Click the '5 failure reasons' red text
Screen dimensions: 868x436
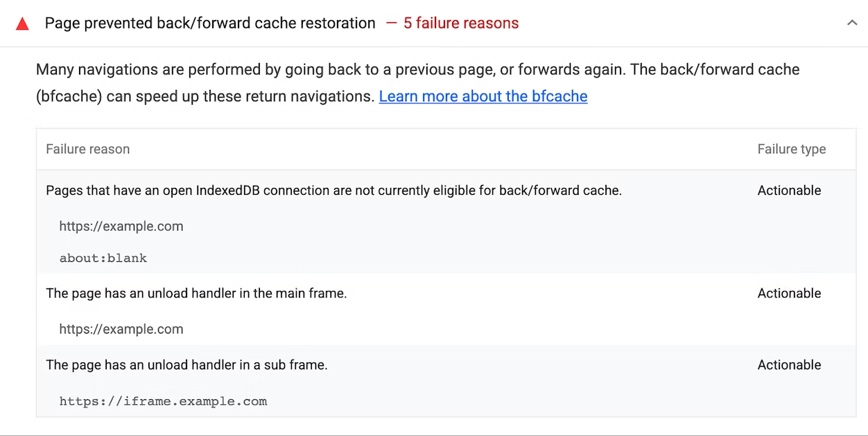[460, 23]
